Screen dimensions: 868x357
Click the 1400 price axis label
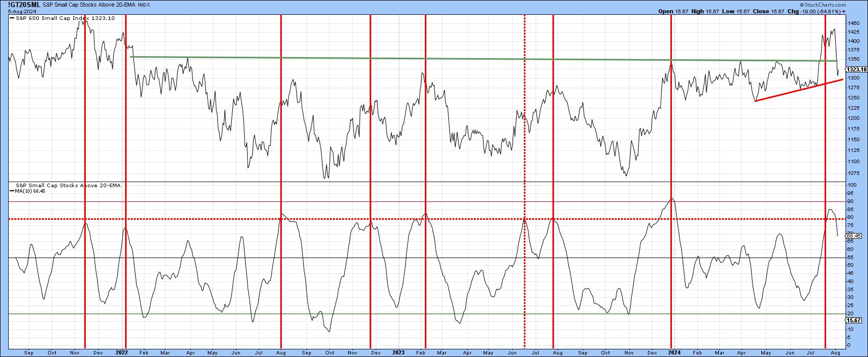(853, 40)
